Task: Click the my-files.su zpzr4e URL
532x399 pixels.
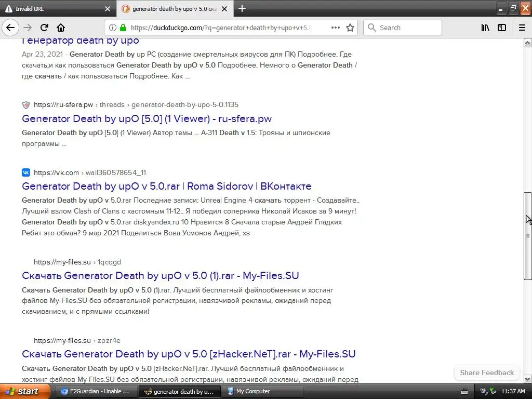Action: tap(77, 340)
